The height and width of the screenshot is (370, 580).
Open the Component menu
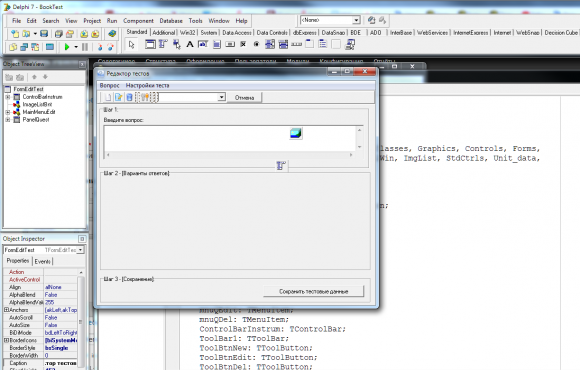tap(138, 21)
